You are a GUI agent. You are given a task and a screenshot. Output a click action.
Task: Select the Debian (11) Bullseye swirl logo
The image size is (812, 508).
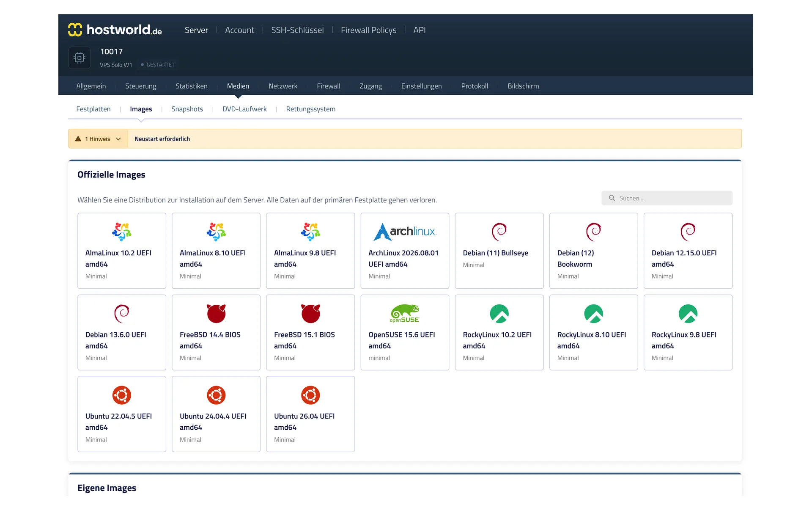499,232
